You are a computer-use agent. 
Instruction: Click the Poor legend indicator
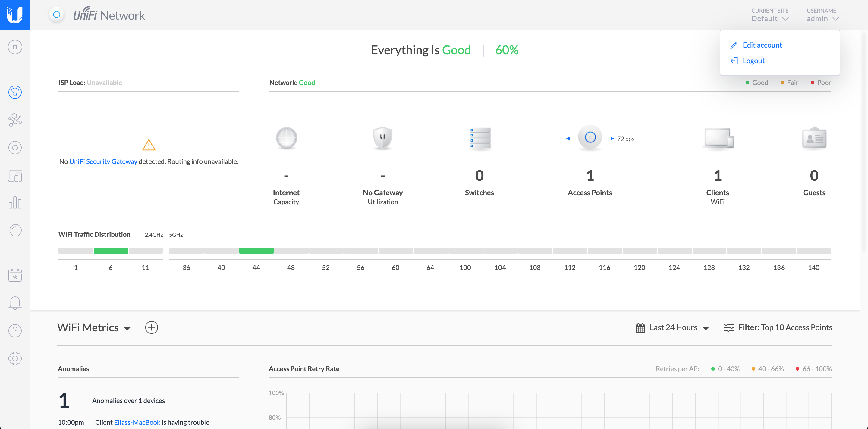(x=820, y=83)
